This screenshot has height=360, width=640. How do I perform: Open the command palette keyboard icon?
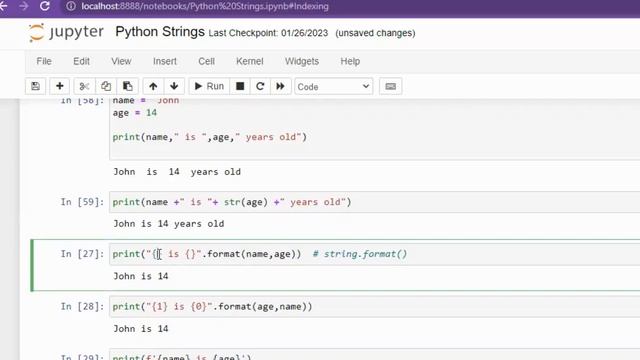click(391, 86)
